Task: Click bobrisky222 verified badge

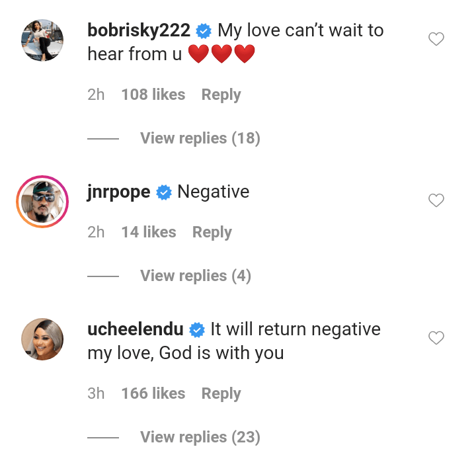Action: 204,31
